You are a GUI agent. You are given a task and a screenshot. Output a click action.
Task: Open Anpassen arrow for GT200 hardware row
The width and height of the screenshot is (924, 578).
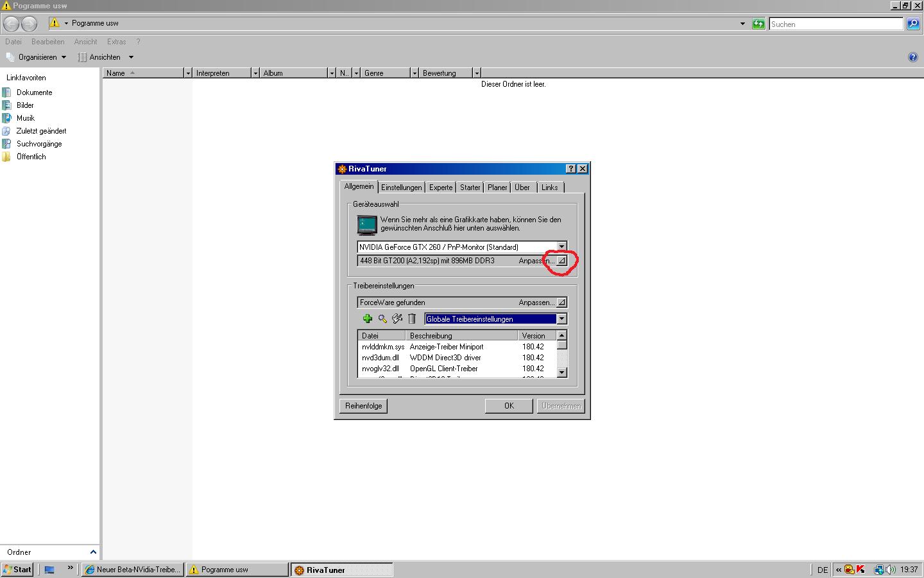point(561,261)
